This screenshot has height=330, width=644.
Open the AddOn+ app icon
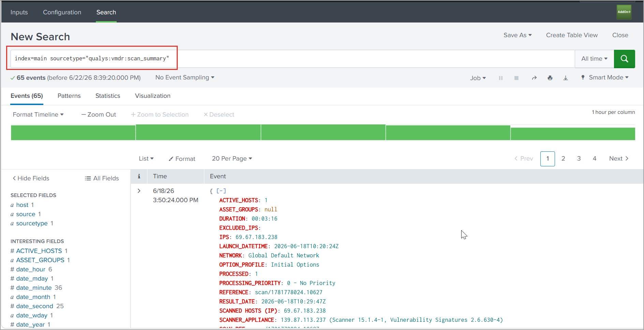pos(624,12)
